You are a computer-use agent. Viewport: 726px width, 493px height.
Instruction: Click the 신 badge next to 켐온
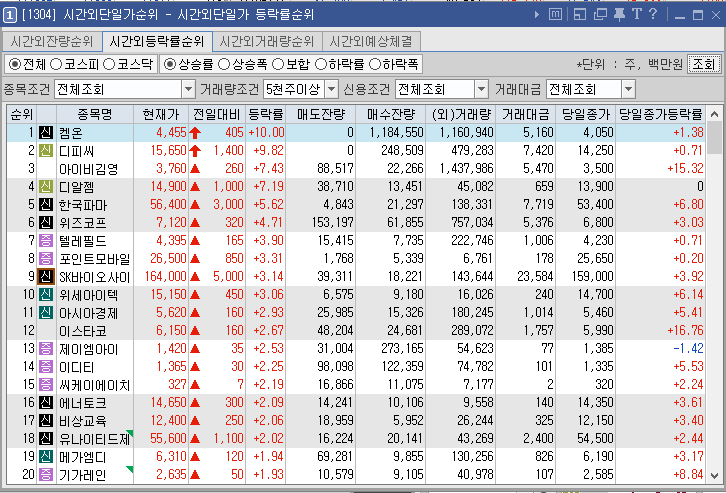click(46, 132)
